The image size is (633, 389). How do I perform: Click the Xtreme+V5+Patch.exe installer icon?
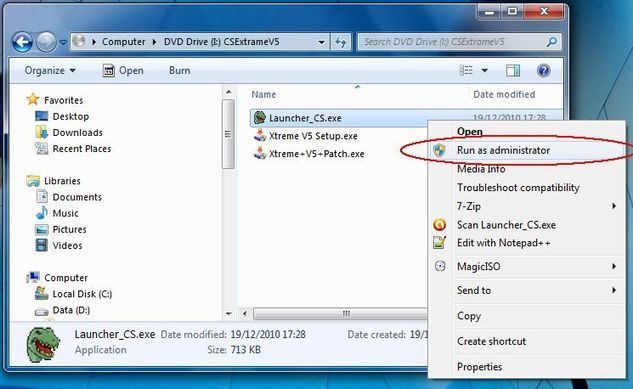coord(260,153)
